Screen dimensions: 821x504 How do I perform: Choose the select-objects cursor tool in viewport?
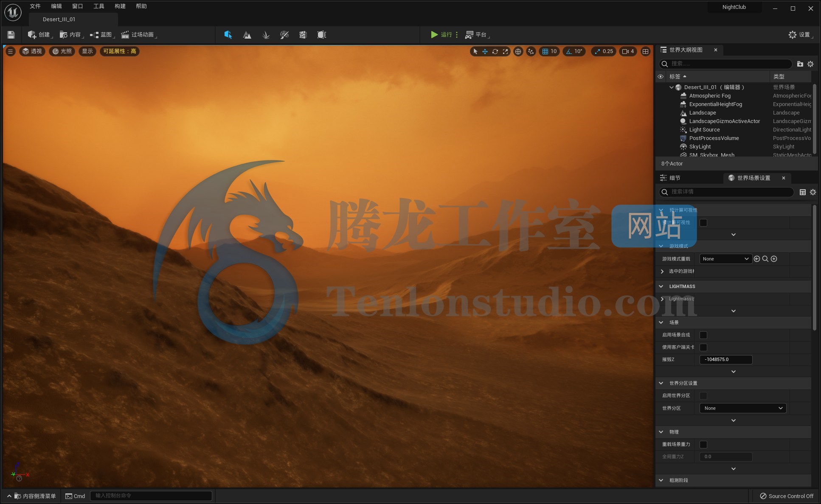[x=475, y=51]
